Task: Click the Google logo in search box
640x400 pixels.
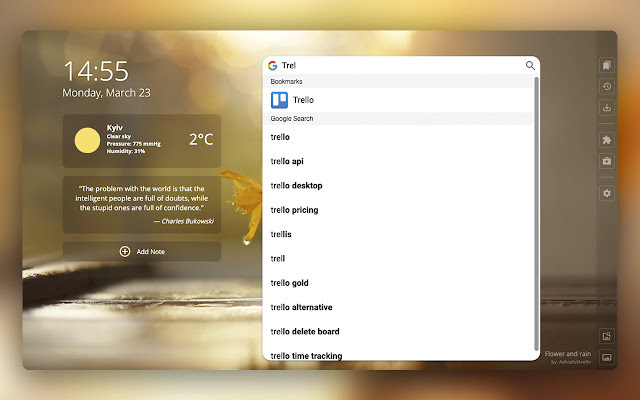Action: point(273,65)
